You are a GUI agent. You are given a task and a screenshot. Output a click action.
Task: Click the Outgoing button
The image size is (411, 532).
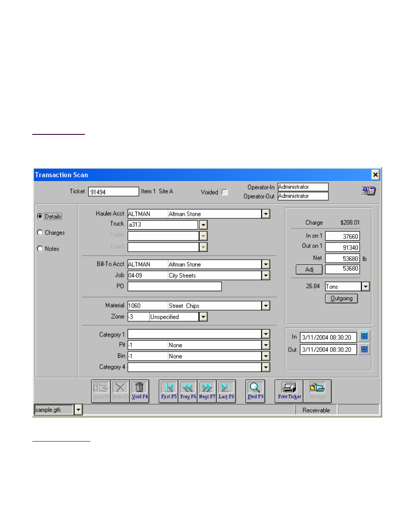tap(342, 299)
